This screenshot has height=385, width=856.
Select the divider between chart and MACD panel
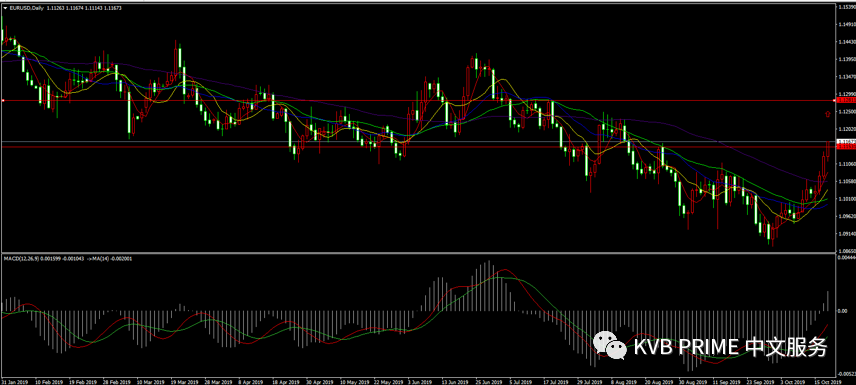[x=418, y=253]
